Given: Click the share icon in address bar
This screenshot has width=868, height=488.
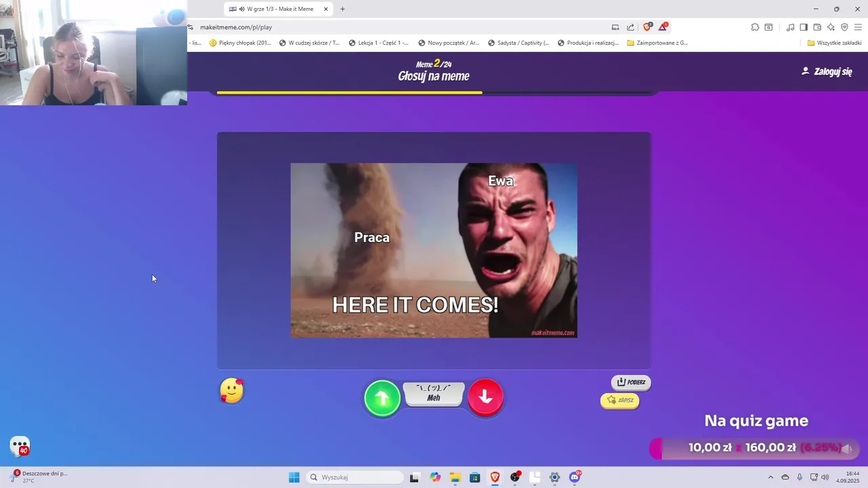Looking at the screenshot, I should pos(631,27).
